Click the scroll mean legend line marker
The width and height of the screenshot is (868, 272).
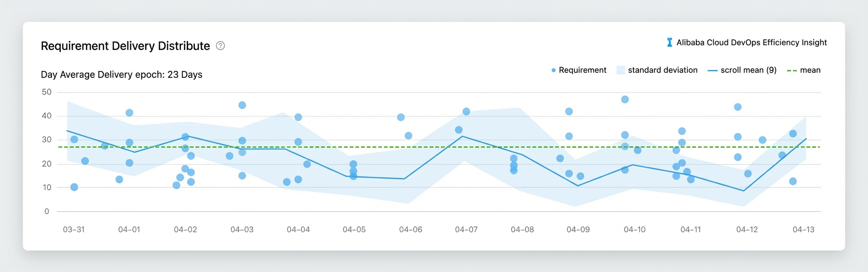[713, 70]
